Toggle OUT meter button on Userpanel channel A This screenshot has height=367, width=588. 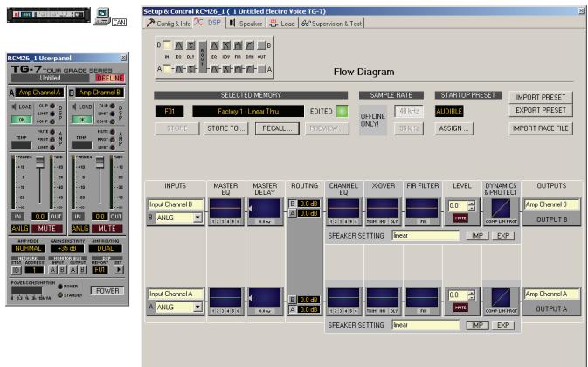(56, 217)
